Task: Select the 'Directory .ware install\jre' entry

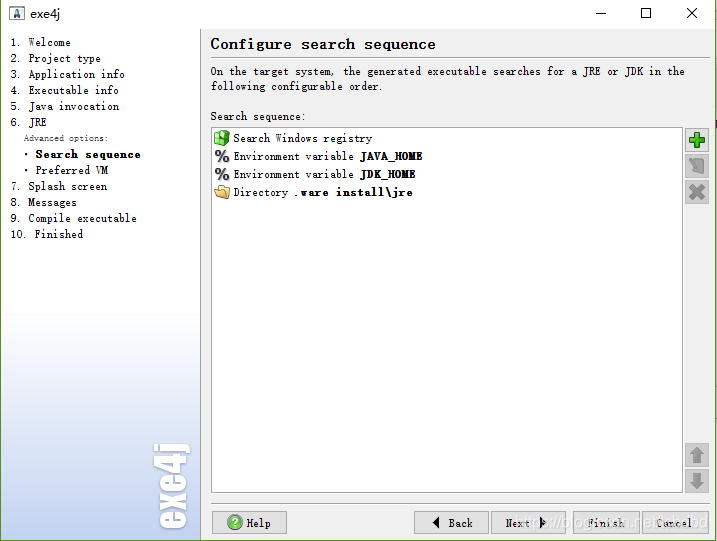Action: tap(447, 192)
